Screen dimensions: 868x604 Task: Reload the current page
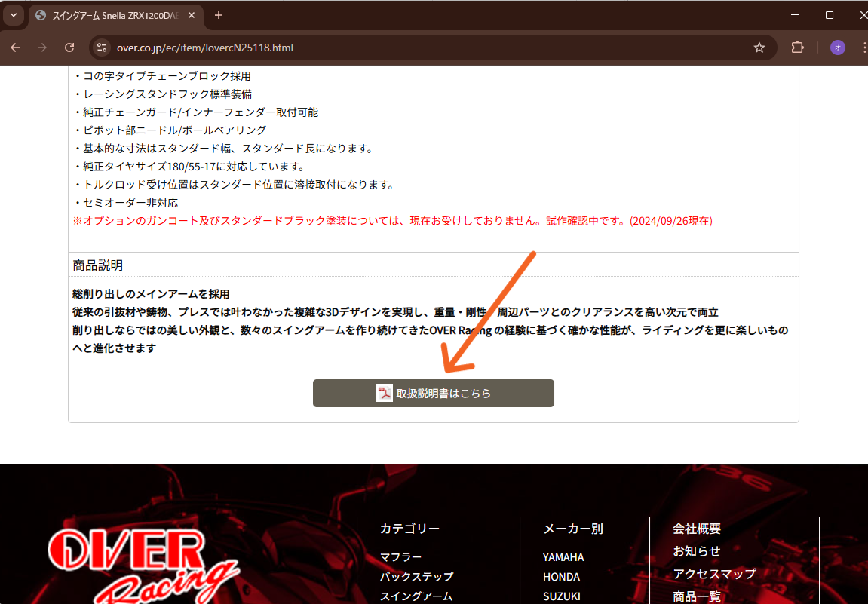[x=69, y=48]
